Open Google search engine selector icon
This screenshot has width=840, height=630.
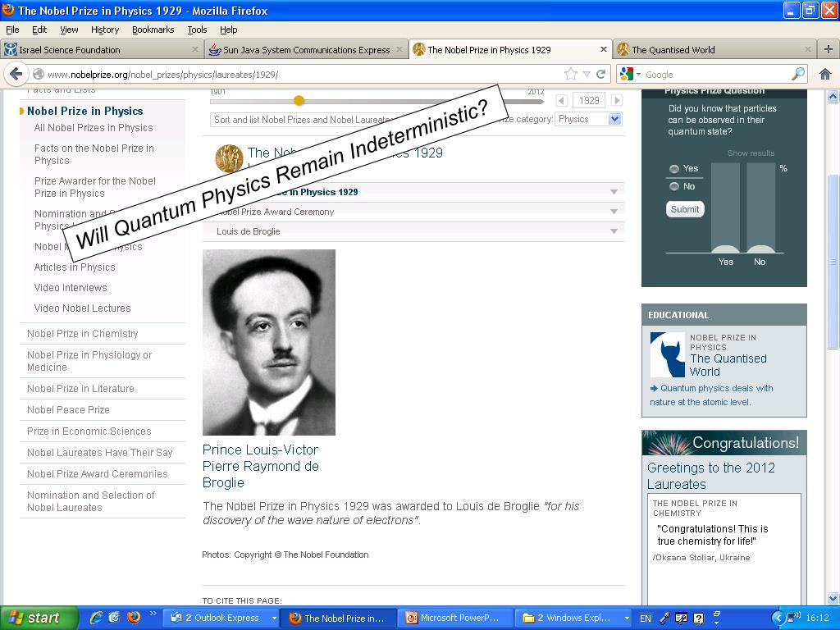(x=630, y=74)
